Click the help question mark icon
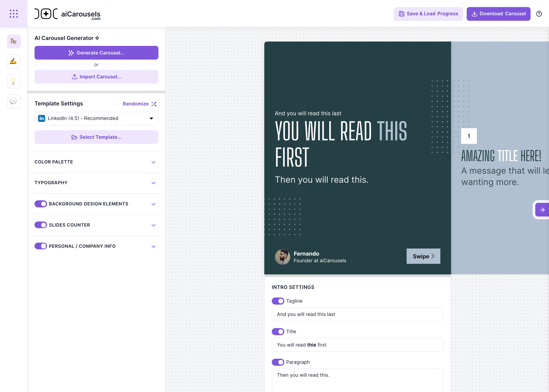The height and width of the screenshot is (392, 549). pos(539,14)
